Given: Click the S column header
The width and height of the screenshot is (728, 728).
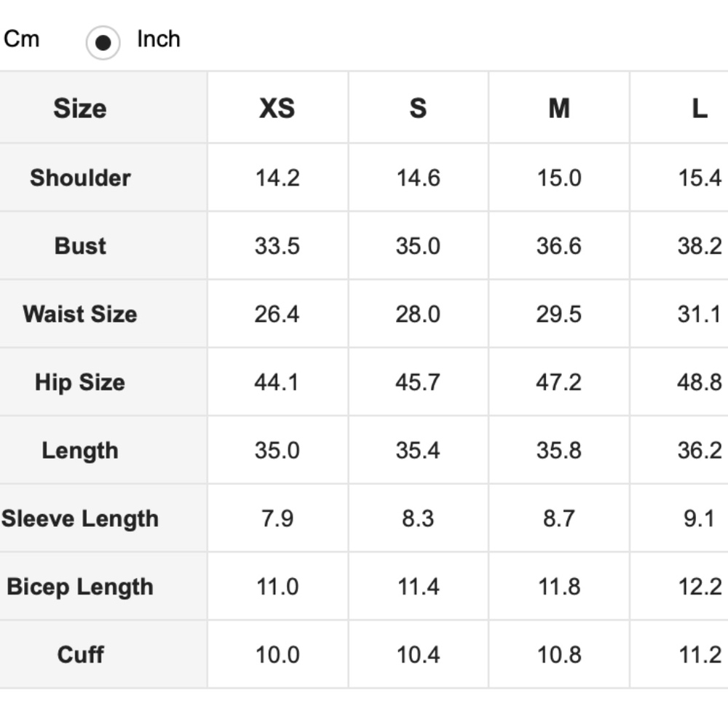Looking at the screenshot, I should click(x=417, y=108).
